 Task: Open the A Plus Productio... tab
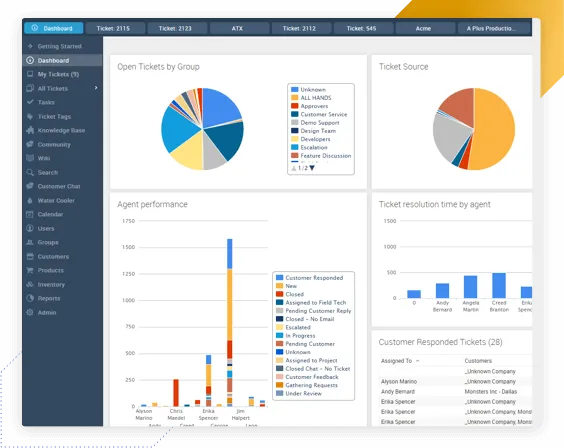tap(494, 28)
